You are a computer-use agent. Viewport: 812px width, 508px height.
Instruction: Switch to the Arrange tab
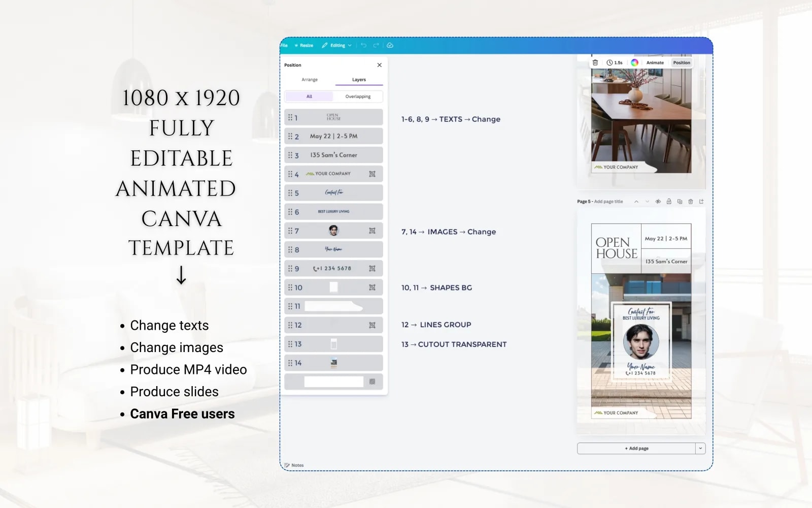tap(310, 80)
